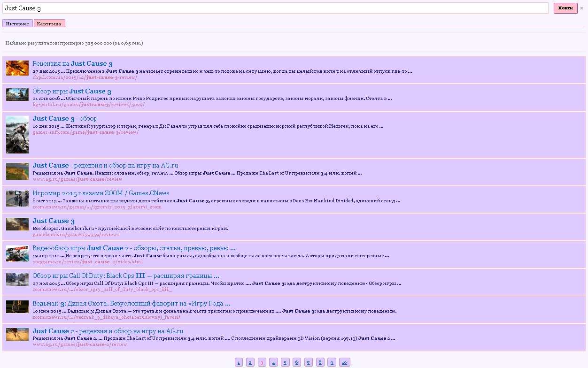Go to results page 10

click(x=344, y=362)
